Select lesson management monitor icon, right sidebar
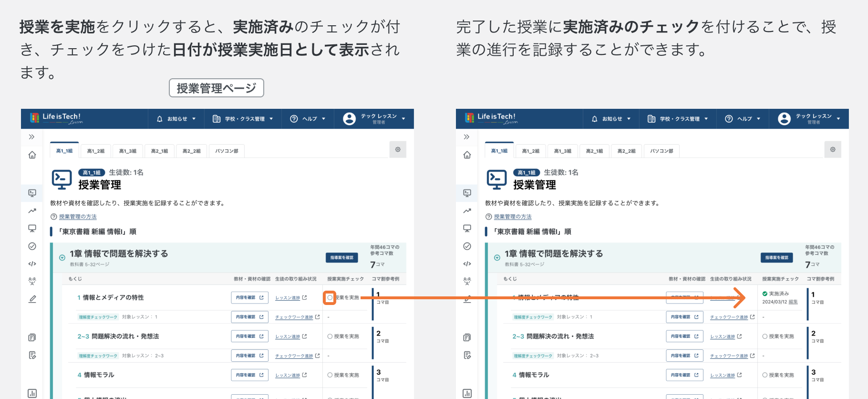Screen dimensions: 868x399 coord(467,193)
